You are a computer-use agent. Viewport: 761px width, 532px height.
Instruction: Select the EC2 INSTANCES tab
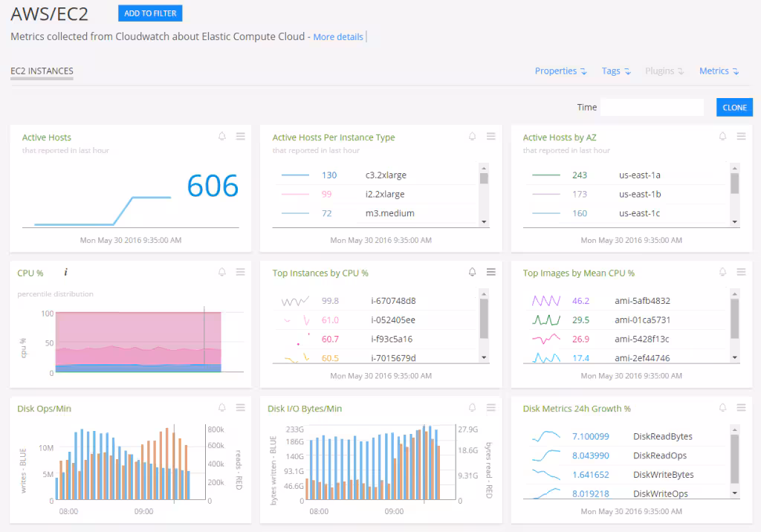(x=42, y=71)
